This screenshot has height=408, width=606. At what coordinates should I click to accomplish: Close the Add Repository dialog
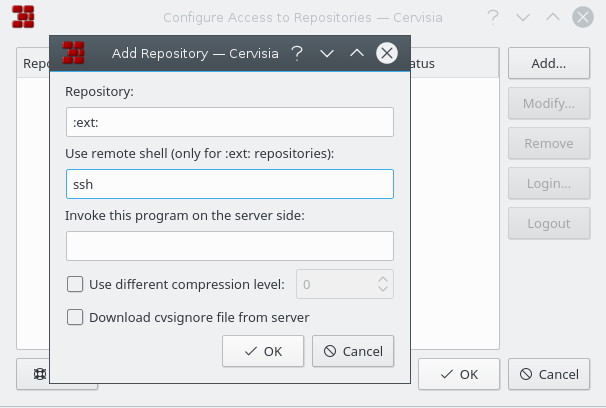[387, 53]
